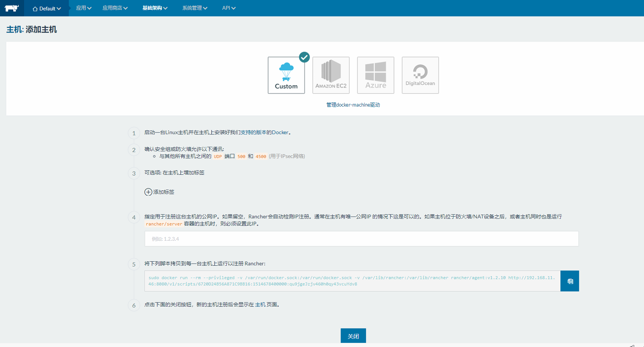Choose the Amazon EC2 driver tile
The width and height of the screenshot is (644, 347).
[331, 75]
